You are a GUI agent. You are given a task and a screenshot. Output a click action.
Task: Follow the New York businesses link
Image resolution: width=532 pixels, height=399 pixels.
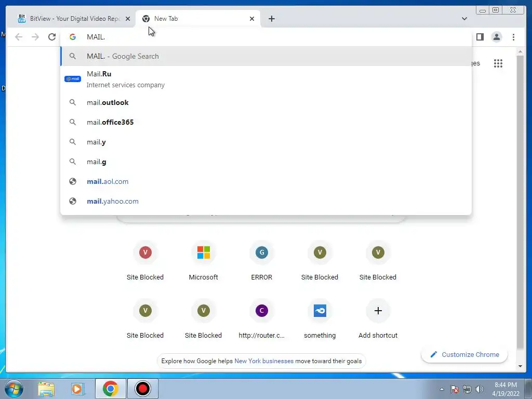coord(263,361)
